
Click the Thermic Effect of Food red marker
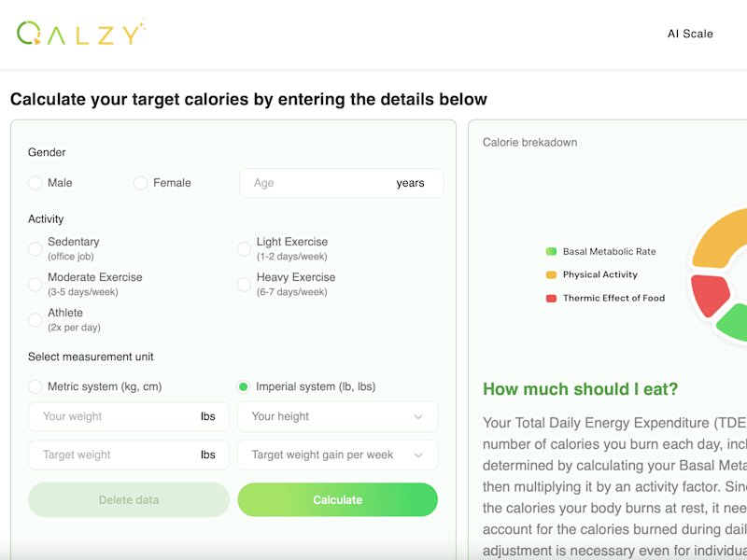tap(551, 298)
